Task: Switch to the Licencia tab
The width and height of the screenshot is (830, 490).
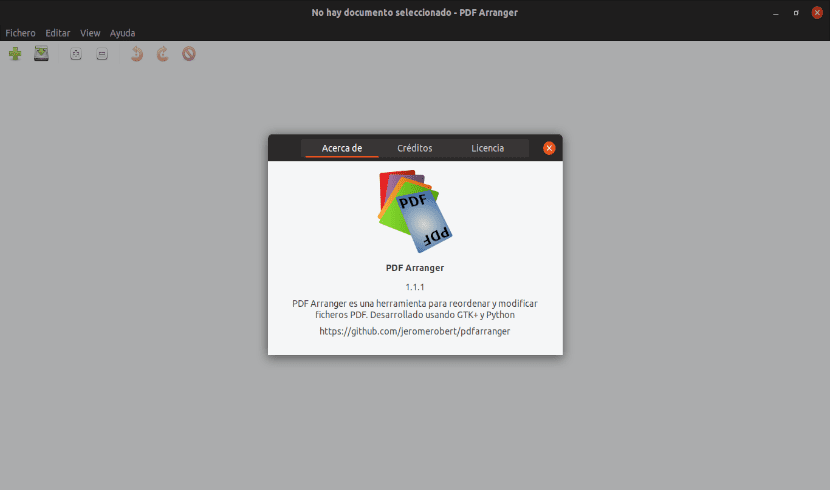Action: tap(488, 148)
